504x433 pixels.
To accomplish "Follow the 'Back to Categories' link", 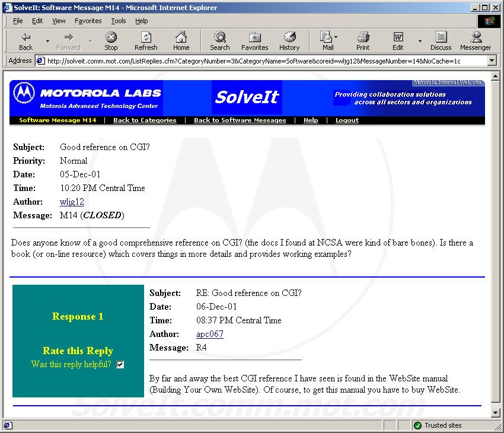I will [145, 120].
